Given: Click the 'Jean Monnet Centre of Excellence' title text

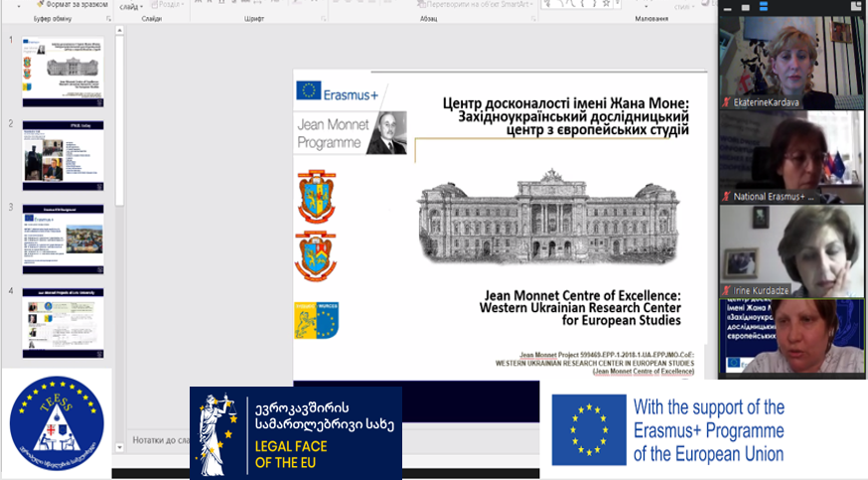Looking at the screenshot, I should point(582,295).
